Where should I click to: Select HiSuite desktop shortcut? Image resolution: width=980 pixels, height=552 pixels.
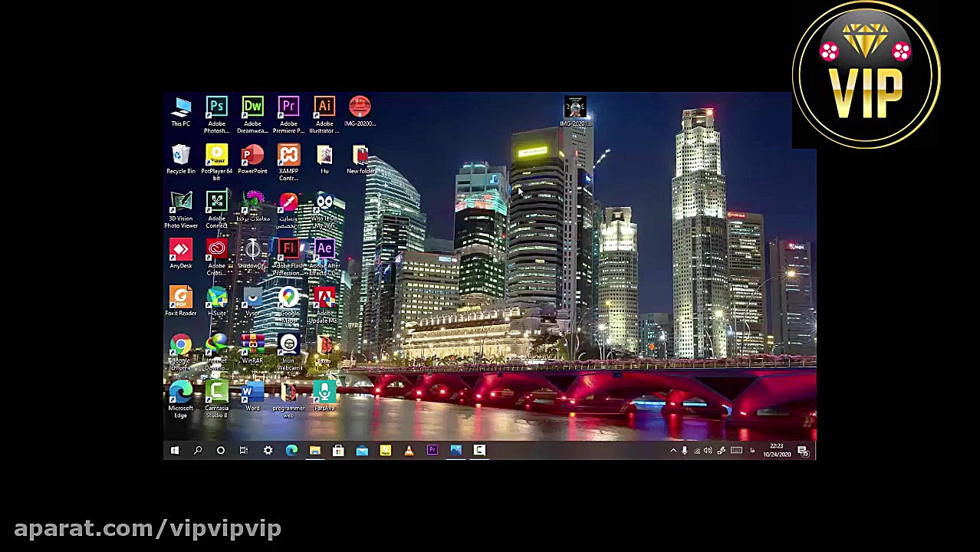click(217, 301)
